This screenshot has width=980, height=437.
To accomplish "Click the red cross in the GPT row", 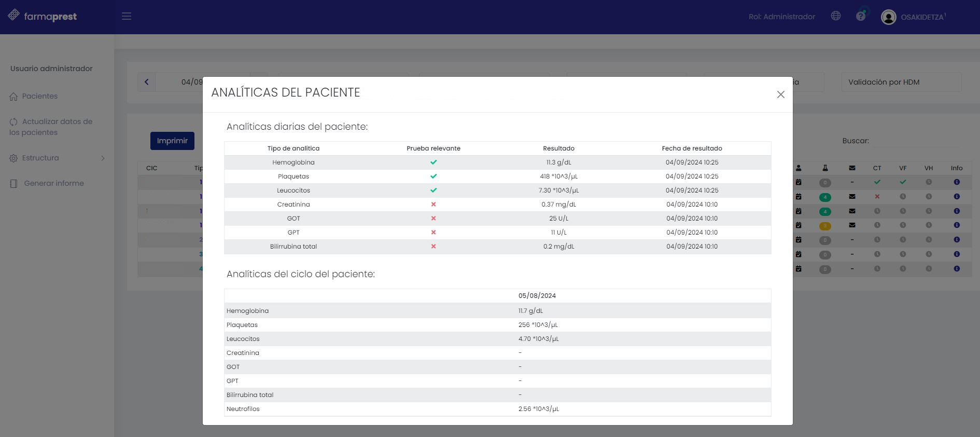I will [x=433, y=233].
